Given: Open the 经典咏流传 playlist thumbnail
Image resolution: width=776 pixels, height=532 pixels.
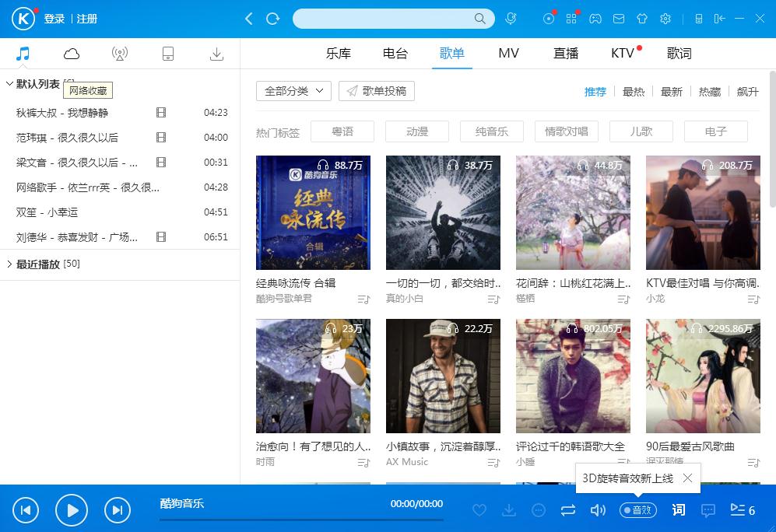Looking at the screenshot, I should (313, 212).
